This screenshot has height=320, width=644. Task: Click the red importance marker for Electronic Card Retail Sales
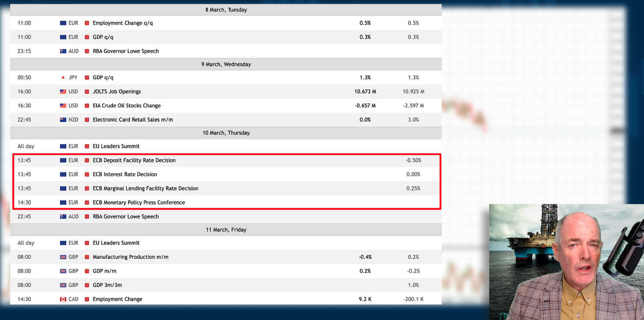(x=87, y=120)
